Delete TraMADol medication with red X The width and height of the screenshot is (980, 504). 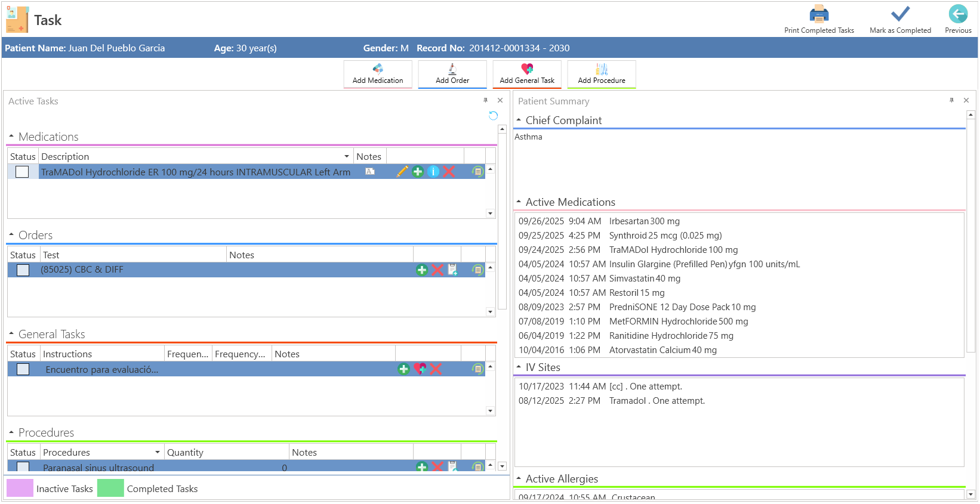pyautogui.click(x=449, y=172)
